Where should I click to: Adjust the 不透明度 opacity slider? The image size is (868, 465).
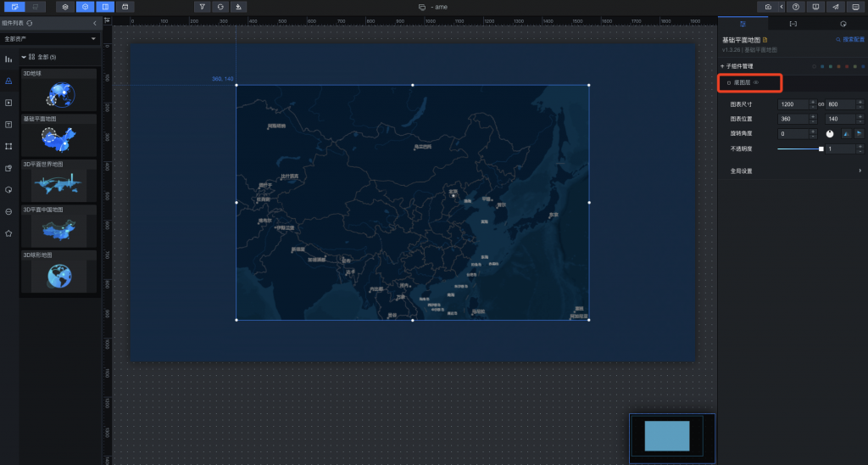click(x=800, y=149)
